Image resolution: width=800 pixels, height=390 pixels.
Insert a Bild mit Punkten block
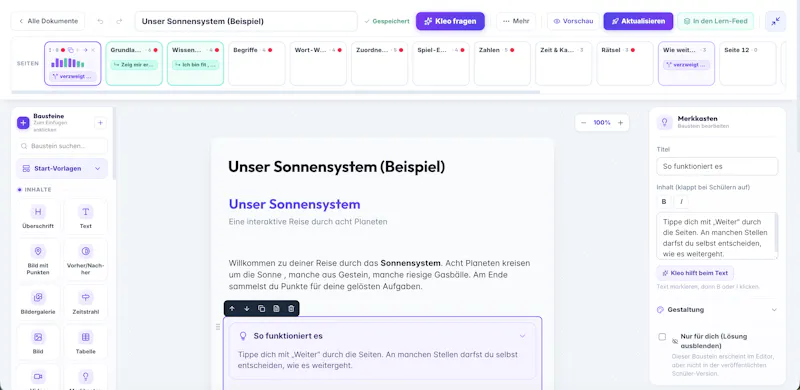[x=38, y=260]
